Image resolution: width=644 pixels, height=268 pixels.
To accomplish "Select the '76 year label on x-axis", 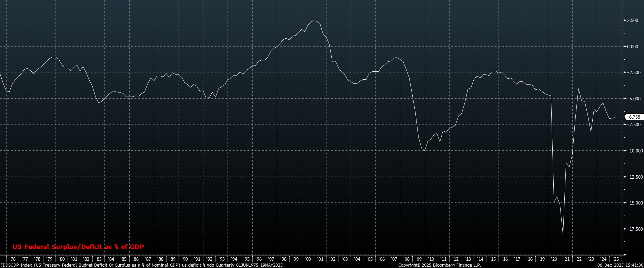I will [12, 259].
